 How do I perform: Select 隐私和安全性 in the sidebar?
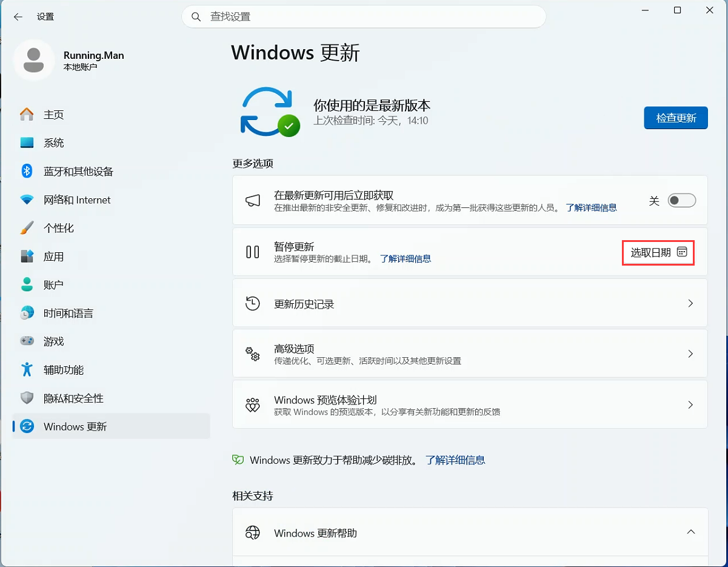[x=112, y=398]
